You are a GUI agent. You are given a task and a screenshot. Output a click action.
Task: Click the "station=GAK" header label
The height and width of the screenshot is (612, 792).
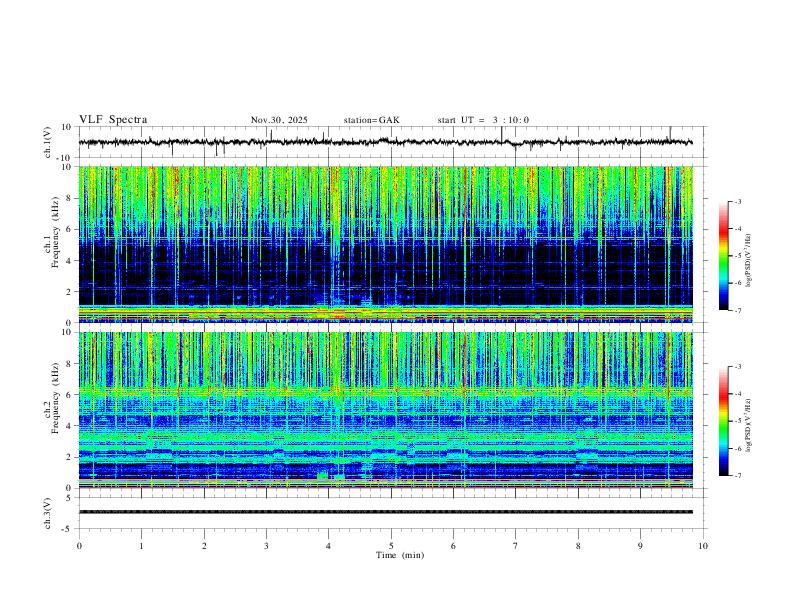[371, 120]
